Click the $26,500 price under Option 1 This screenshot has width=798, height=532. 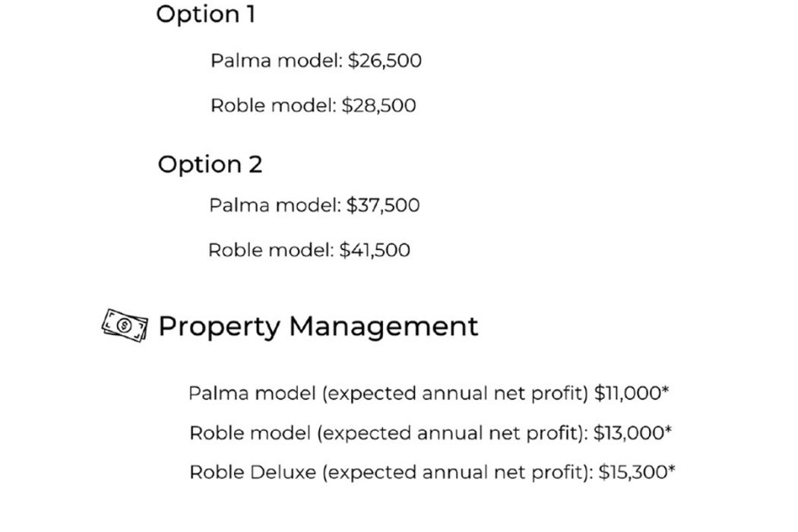tap(385, 61)
